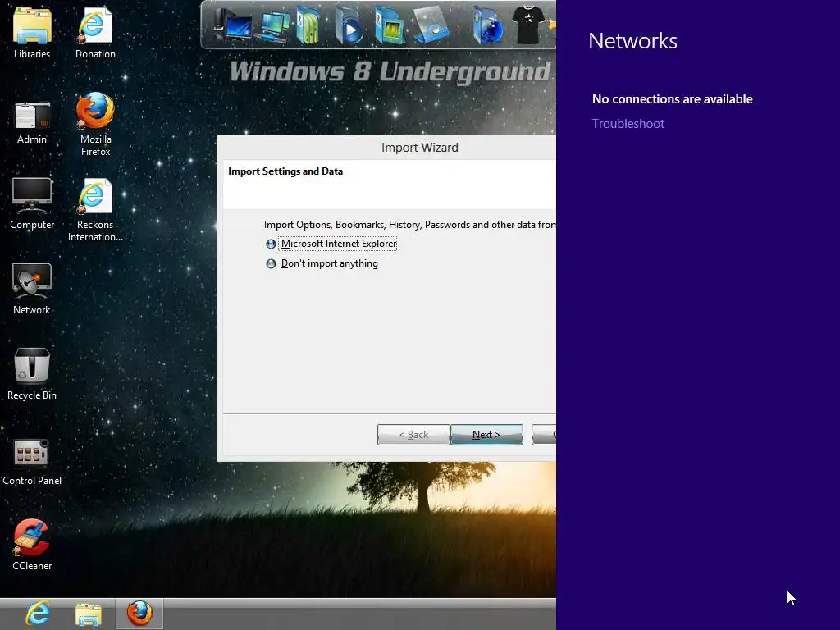This screenshot has width=840, height=630.
Task: Click the networked computers dock icon
Action: click(273, 27)
